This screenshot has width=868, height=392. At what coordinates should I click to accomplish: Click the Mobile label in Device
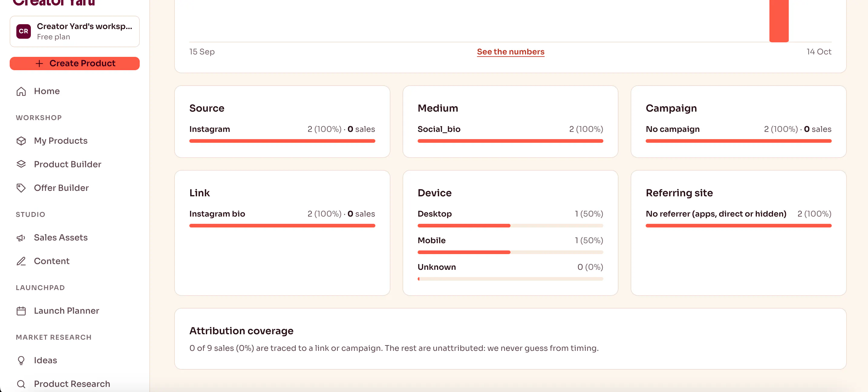coord(431,240)
